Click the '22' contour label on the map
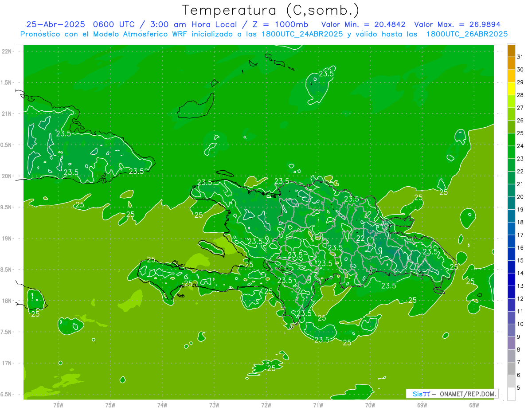The image size is (532, 411). (x=360, y=239)
